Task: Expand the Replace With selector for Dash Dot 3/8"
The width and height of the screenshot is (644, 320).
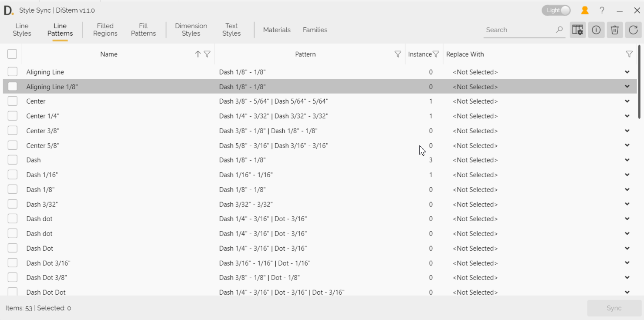Action: [x=627, y=277]
